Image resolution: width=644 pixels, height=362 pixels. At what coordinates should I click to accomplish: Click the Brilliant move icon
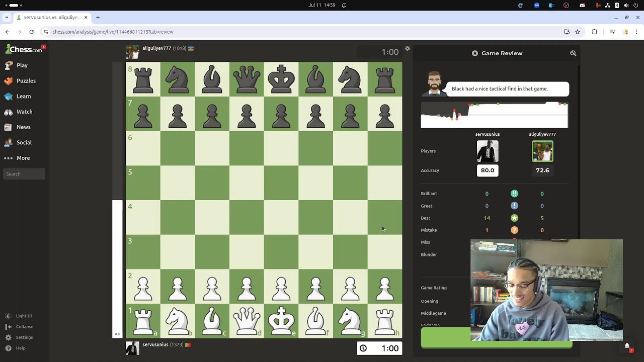pyautogui.click(x=514, y=194)
